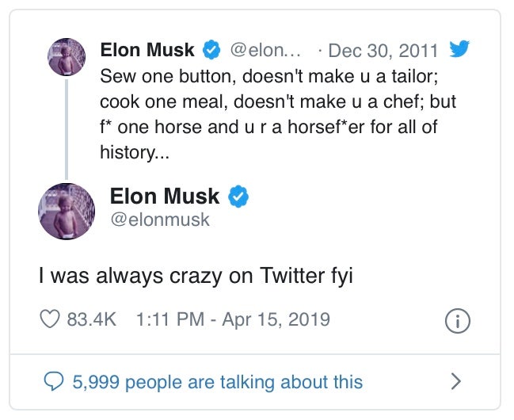The width and height of the screenshot is (514, 420).
Task: Expand the conversation with the right chevron
Action: 455,382
